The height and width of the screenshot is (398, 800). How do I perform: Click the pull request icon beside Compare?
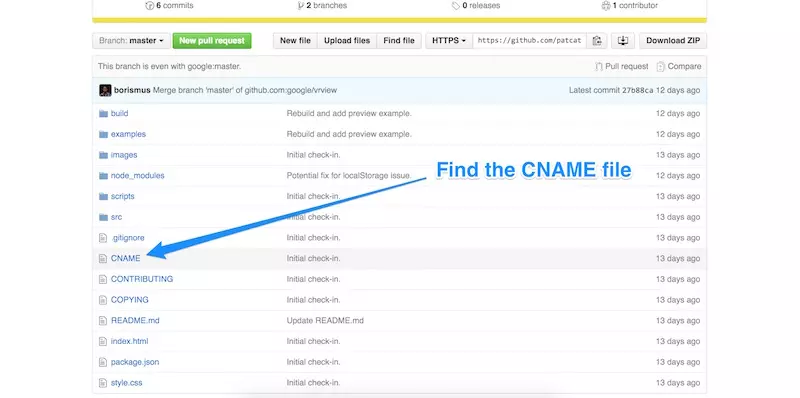(x=599, y=66)
